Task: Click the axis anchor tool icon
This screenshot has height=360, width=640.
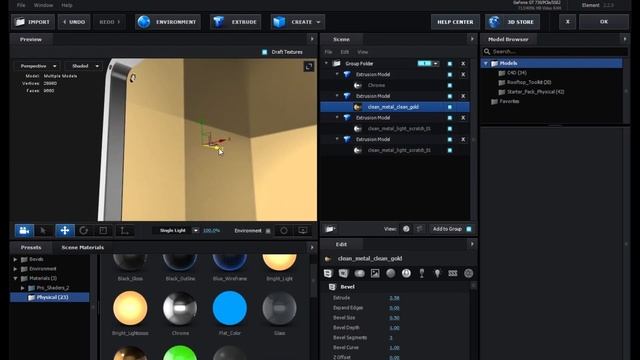Action: tap(124, 231)
